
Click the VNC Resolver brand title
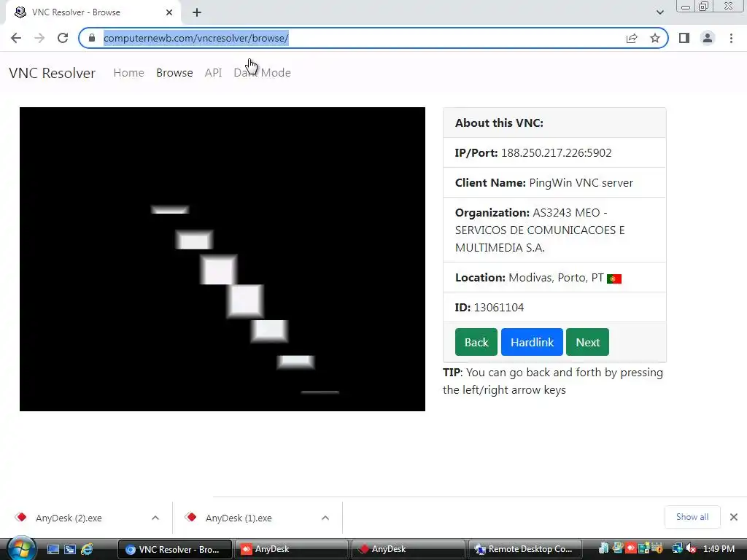click(x=52, y=73)
